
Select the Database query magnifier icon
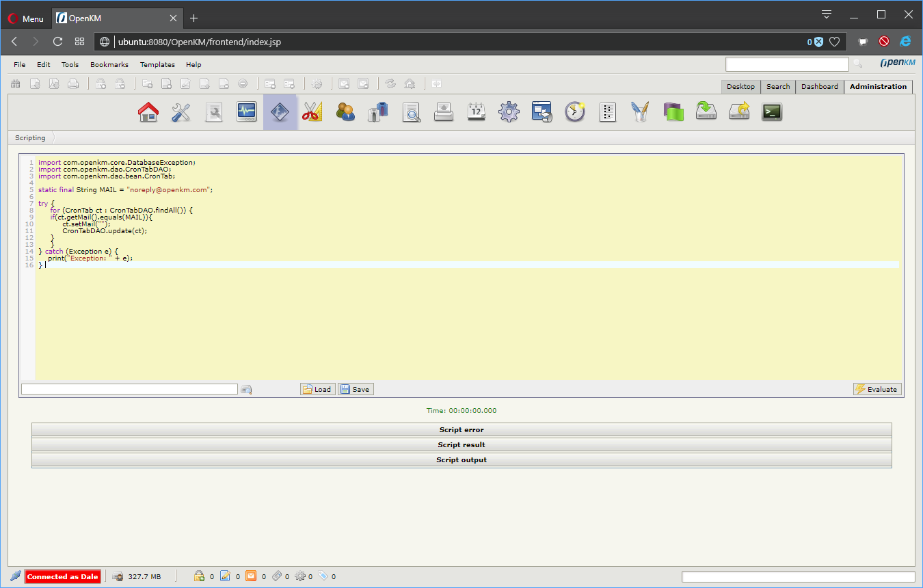point(411,111)
